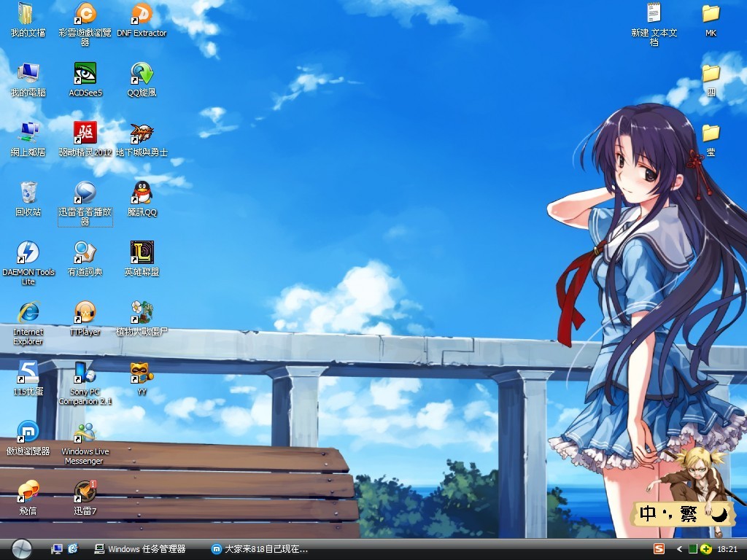Image resolution: width=747 pixels, height=560 pixels.
Task: Click the green grid tray icon
Action: click(693, 549)
